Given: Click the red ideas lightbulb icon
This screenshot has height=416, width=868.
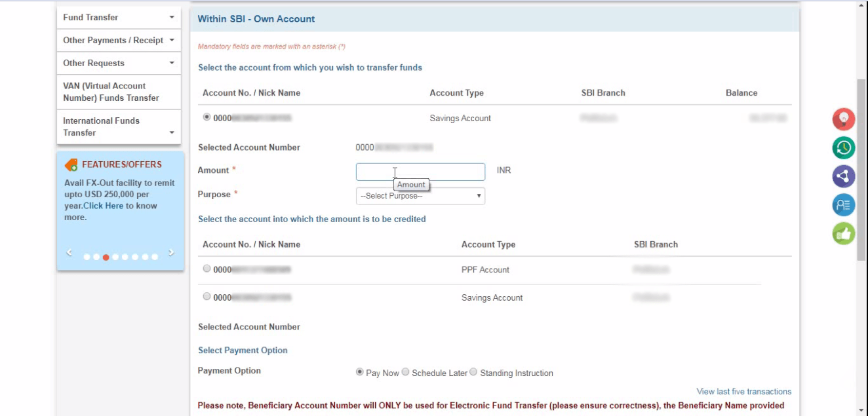Looking at the screenshot, I should pos(844,119).
